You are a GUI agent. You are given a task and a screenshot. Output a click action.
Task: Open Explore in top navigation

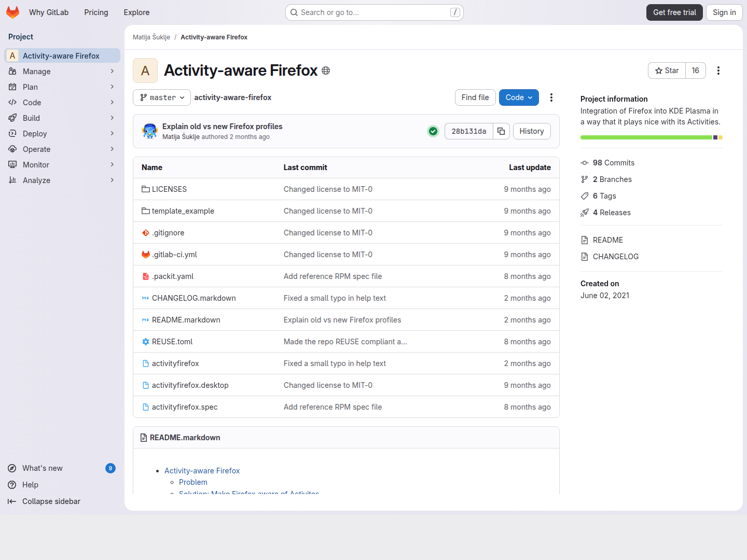pos(136,12)
